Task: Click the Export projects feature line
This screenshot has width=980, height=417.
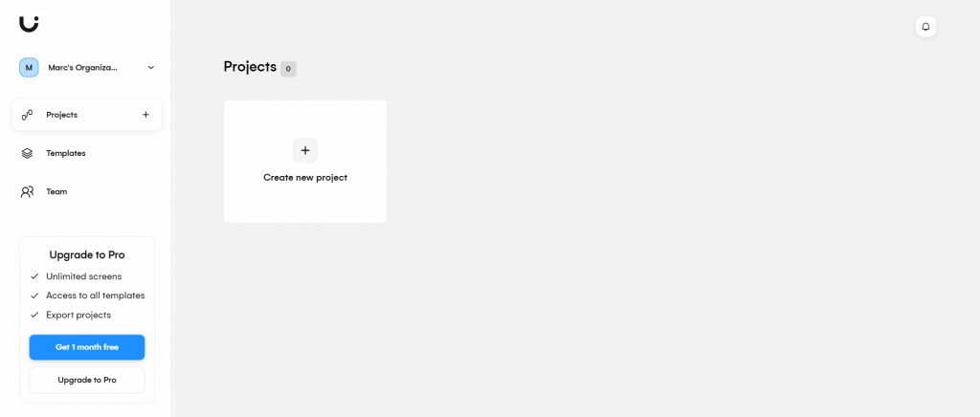Action: (71, 316)
